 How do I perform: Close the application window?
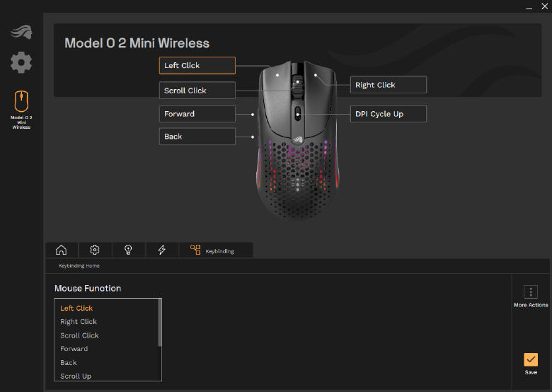tap(545, 6)
